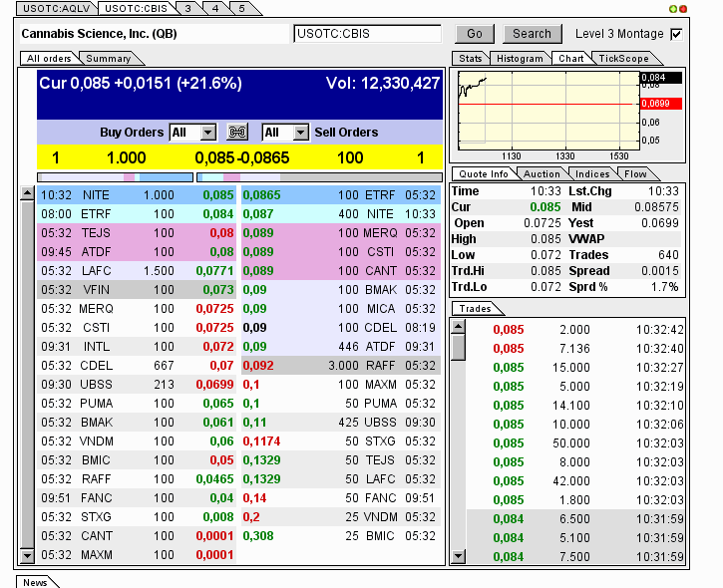Click trades list scroll-down arrow

pos(459,556)
